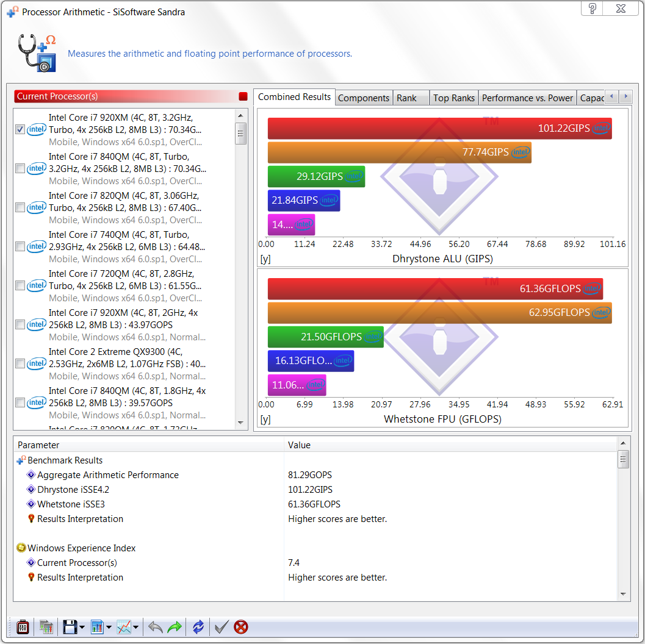Check the Core i7 720QM 2.8GHz processor
The height and width of the screenshot is (644, 645).
(x=20, y=285)
